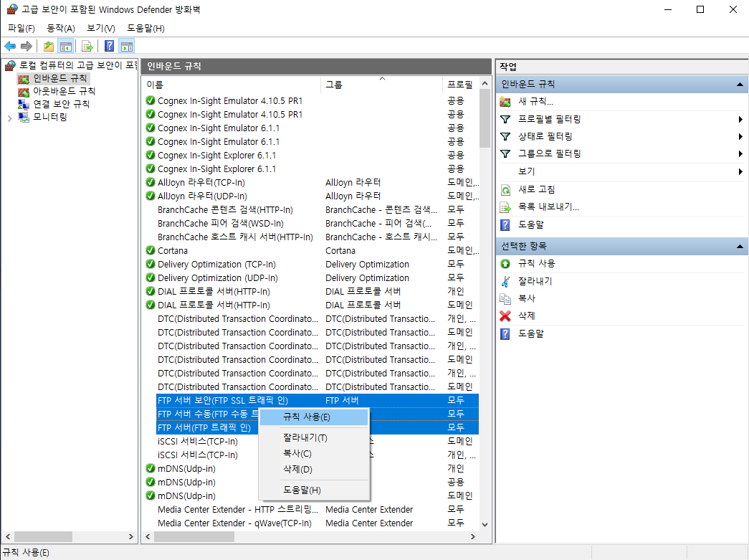The image size is (749, 560).
Task: Click the green 규칙 사용 icon in actions
Action: click(x=505, y=264)
